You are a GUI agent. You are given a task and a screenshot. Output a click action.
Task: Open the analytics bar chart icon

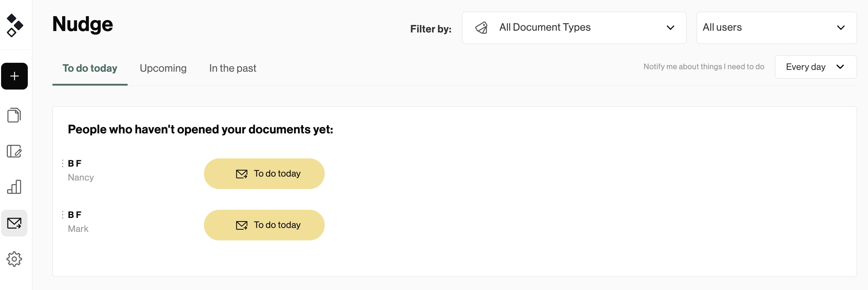(x=14, y=187)
